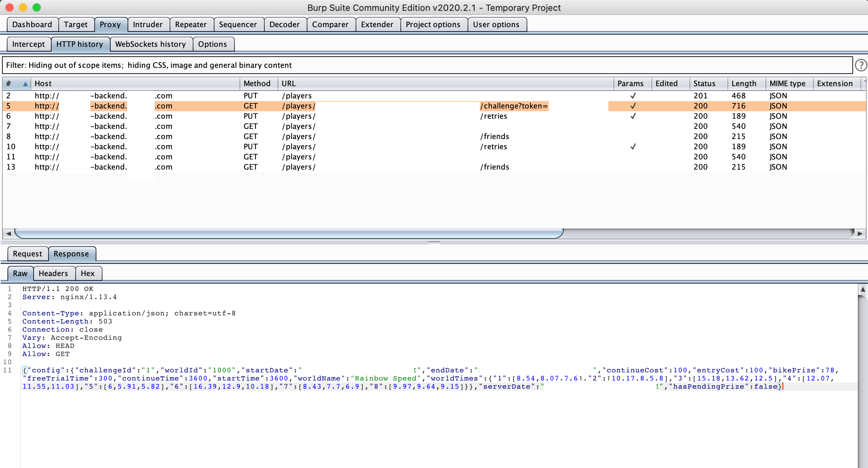The width and height of the screenshot is (868, 468).
Task: Click the sort arrow in # column
Action: pos(25,84)
